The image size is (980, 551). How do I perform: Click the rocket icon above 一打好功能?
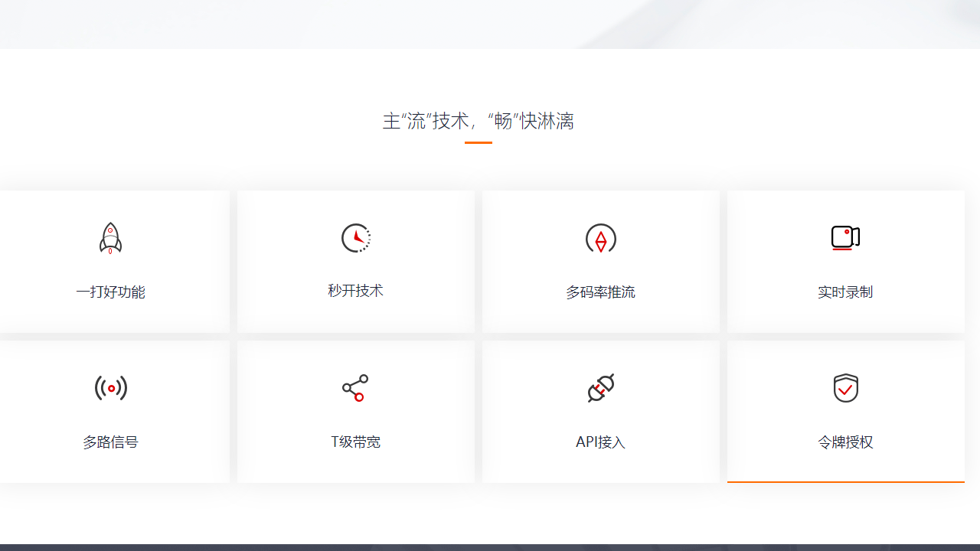110,238
